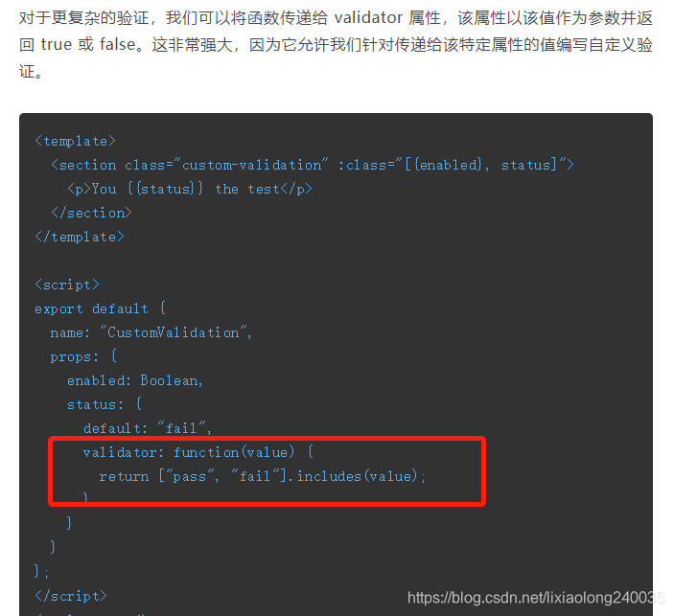Screen dimensions: 674x616
Task: Click the default "fail" line
Action: coord(148,428)
